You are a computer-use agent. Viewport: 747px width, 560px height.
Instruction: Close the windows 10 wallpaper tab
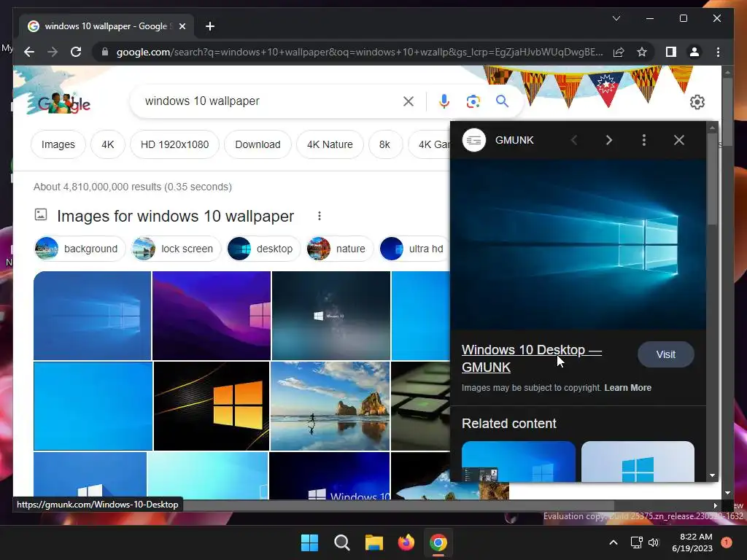pyautogui.click(x=182, y=26)
